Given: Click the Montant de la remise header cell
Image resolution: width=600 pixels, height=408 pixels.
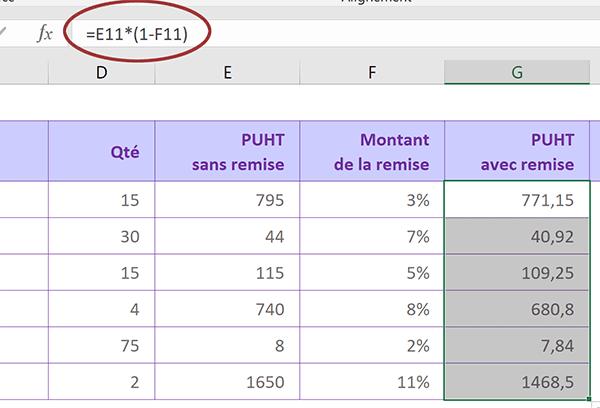Looking at the screenshot, I should (x=372, y=151).
